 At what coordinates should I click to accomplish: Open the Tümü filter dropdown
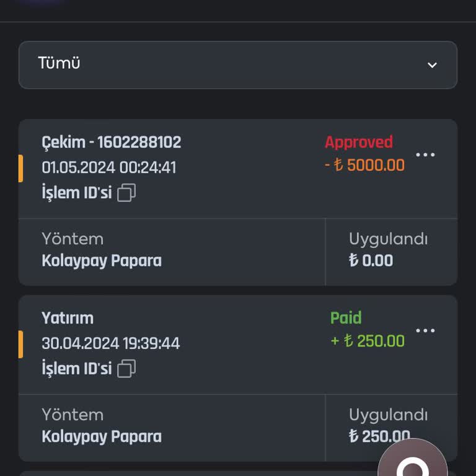(x=237, y=64)
